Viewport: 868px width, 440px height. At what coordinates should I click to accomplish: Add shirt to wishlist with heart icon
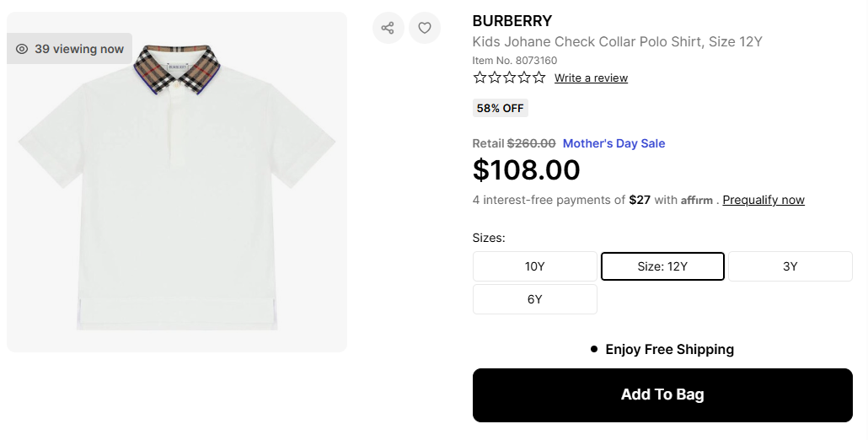[425, 28]
